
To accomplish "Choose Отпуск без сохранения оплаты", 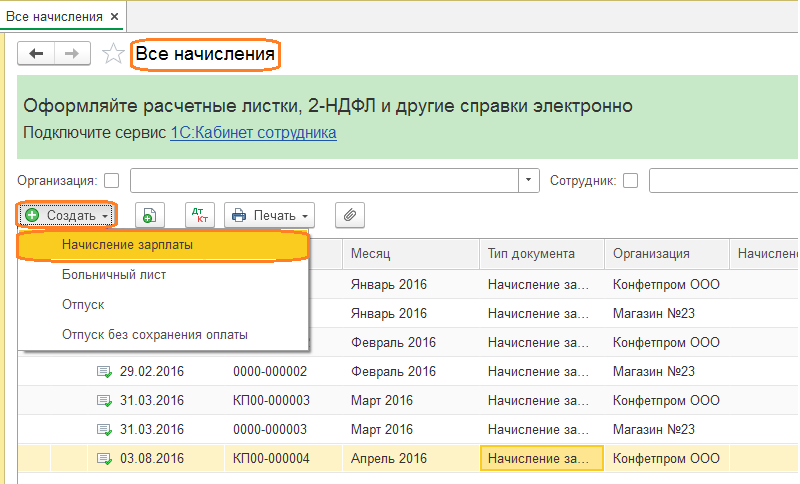I will click(x=154, y=334).
